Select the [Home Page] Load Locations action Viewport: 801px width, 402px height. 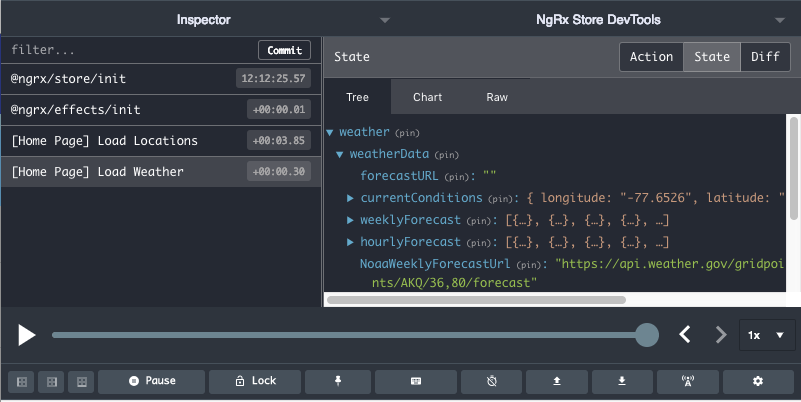point(161,141)
